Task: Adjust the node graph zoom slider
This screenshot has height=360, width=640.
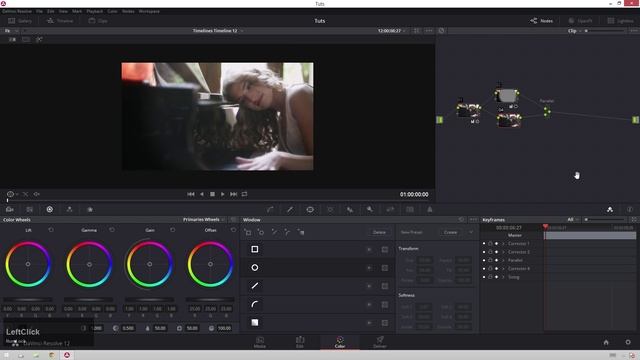Action: coord(604,31)
